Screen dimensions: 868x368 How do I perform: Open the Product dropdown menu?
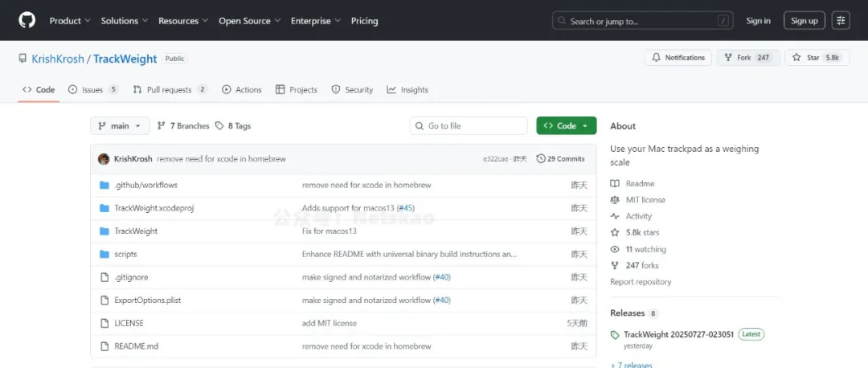[70, 20]
